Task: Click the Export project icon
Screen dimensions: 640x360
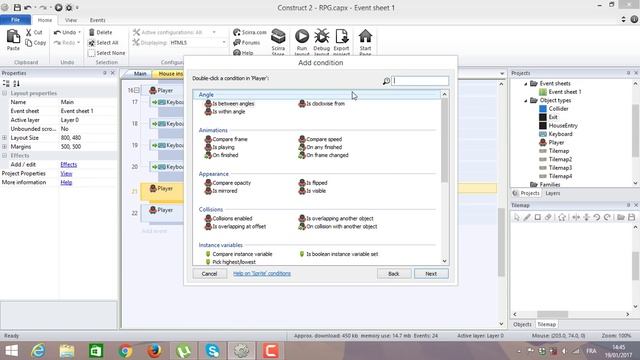Action: click(x=341, y=36)
